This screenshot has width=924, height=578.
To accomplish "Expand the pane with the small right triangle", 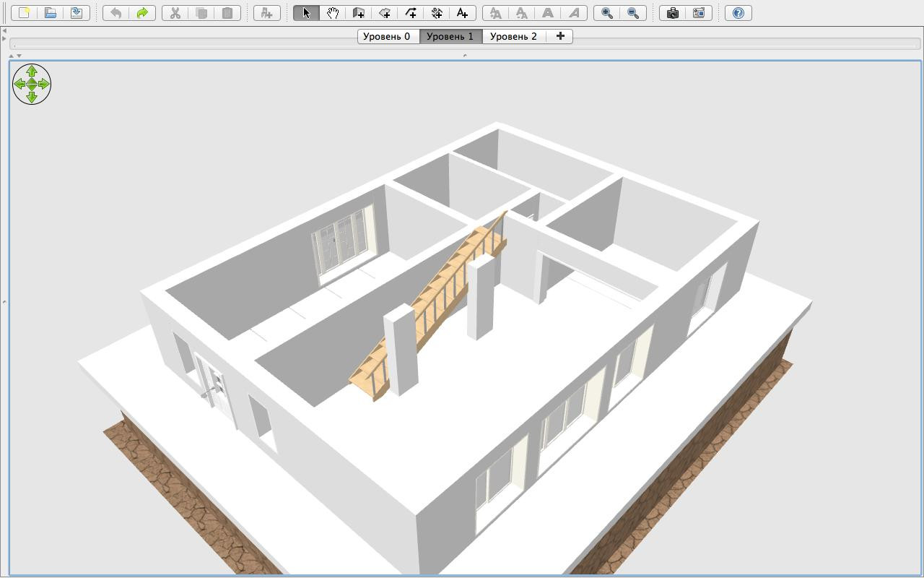I will coord(4,38).
